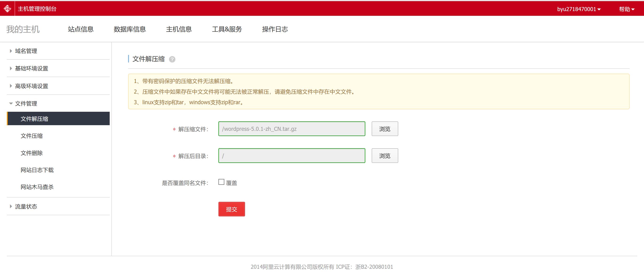644x277 pixels.
Task: Open 文件压缩 in the sidebar
Action: pos(32,136)
